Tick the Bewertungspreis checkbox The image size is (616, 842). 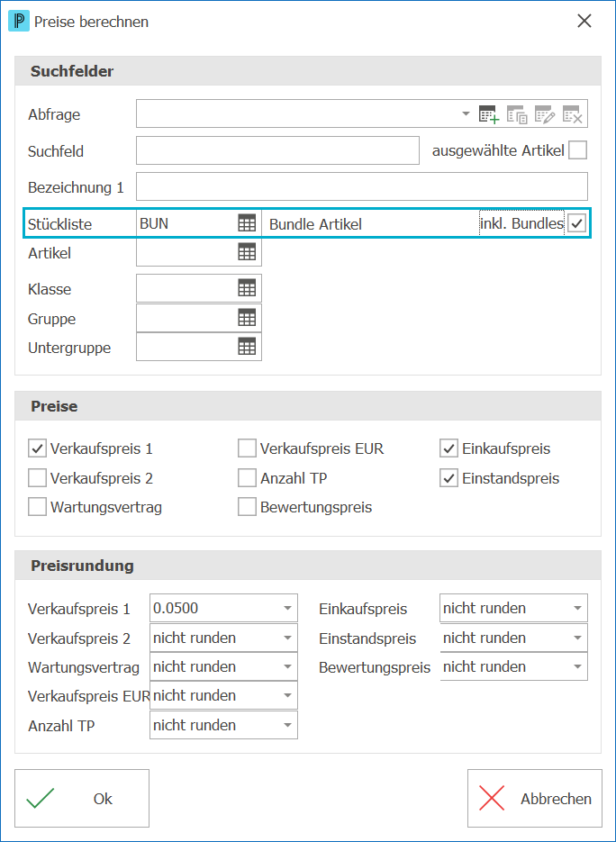coord(247,506)
